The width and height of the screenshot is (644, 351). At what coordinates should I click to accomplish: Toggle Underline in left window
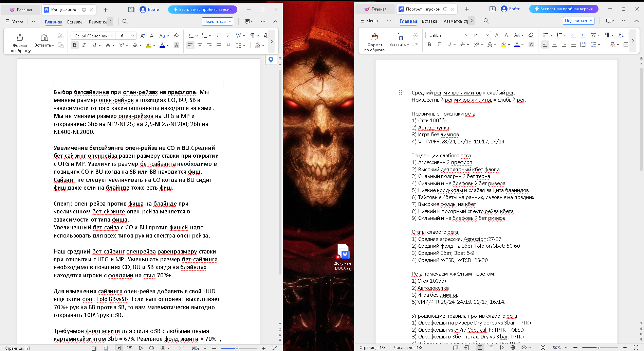pyautogui.click(x=94, y=45)
